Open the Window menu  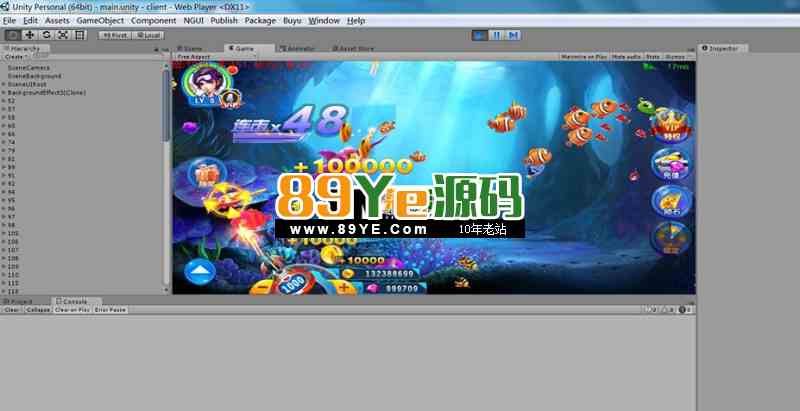[324, 20]
